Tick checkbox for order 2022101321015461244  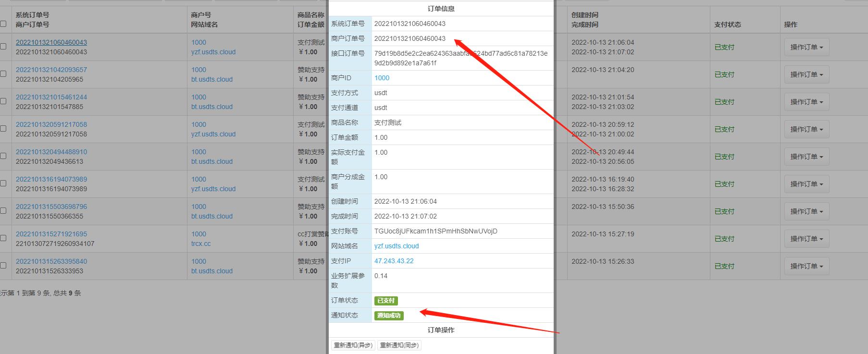[x=3, y=101]
